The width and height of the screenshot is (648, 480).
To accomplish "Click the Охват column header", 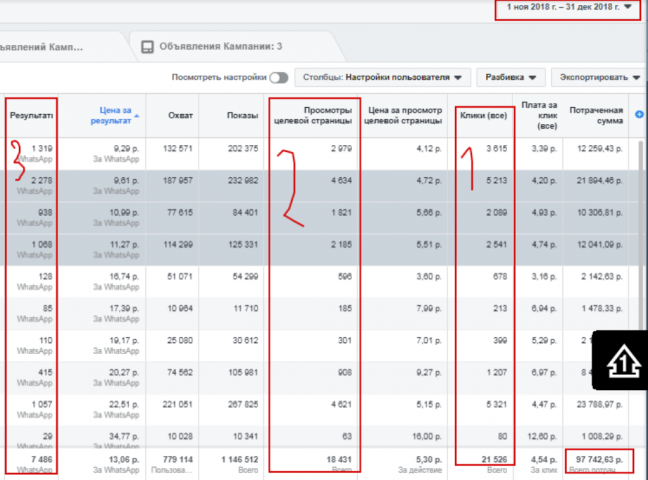I will [180, 115].
